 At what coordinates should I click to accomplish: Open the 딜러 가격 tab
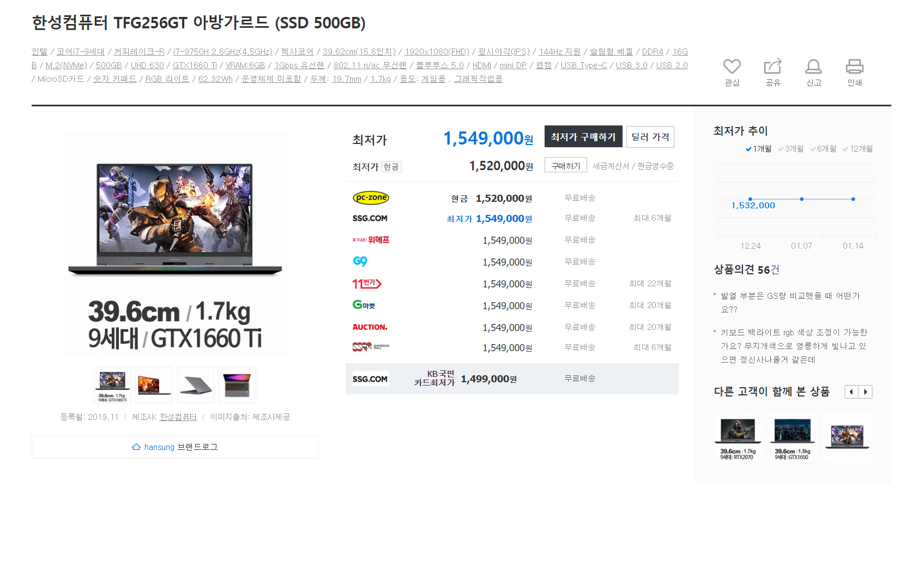(650, 136)
